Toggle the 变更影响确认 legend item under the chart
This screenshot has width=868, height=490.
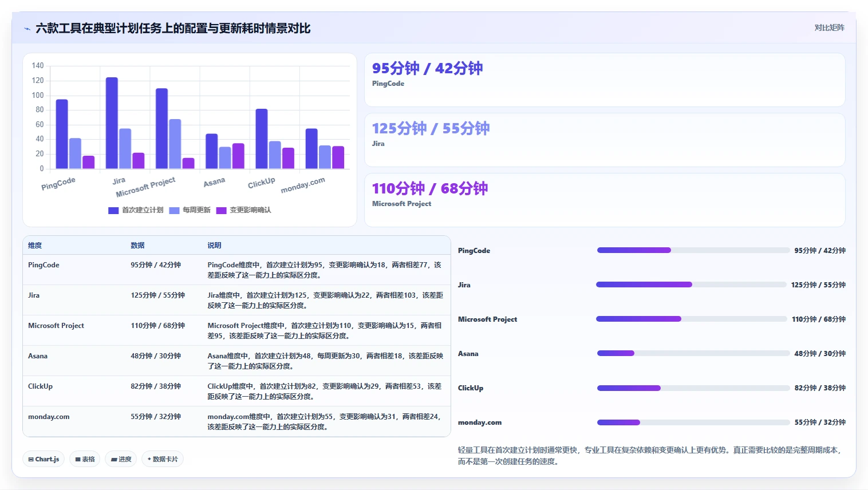pos(243,210)
